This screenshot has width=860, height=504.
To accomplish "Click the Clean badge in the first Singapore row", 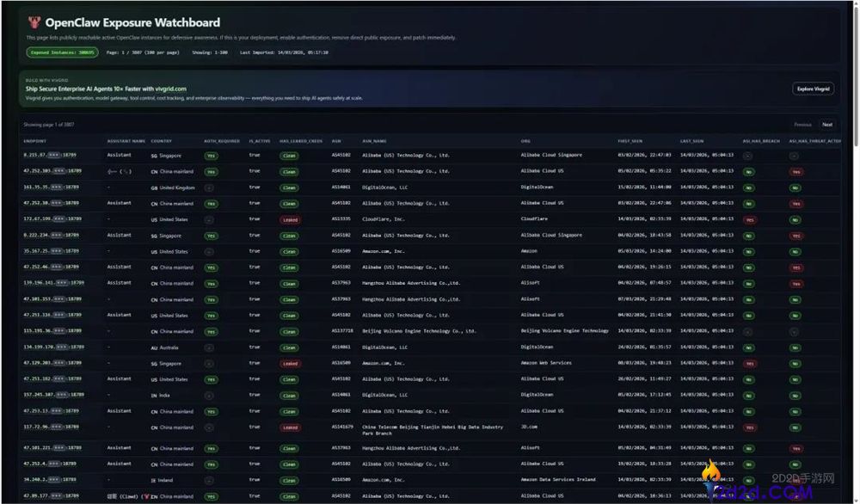I will [x=290, y=156].
